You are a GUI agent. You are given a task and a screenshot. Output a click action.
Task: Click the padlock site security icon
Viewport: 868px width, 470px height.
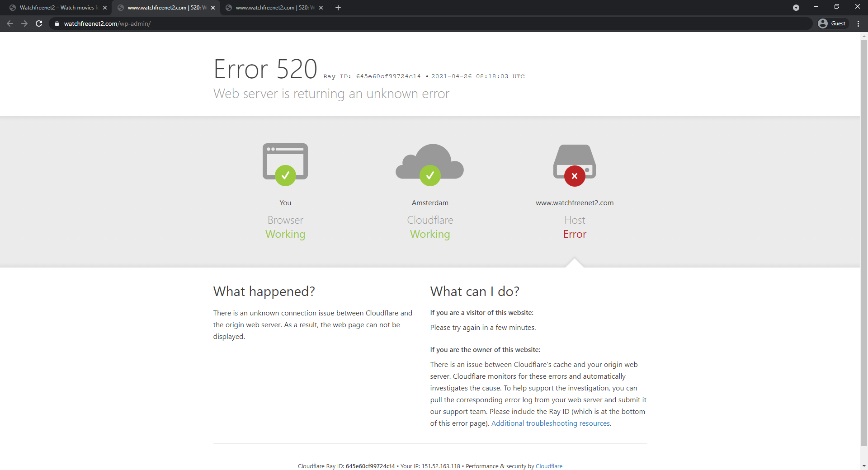(57, 23)
